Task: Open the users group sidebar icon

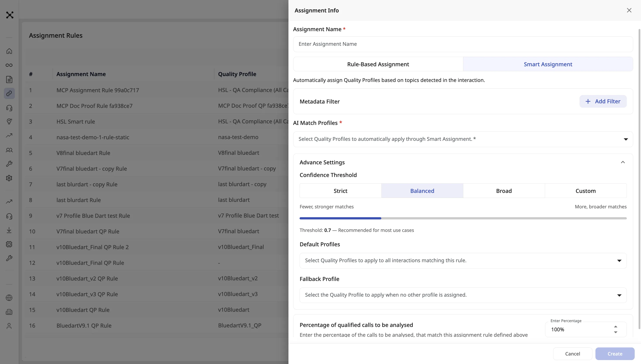Action: pyautogui.click(x=9, y=150)
